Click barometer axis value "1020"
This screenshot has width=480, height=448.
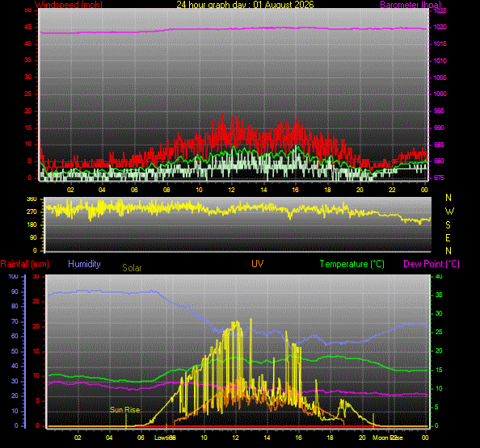pyautogui.click(x=440, y=27)
